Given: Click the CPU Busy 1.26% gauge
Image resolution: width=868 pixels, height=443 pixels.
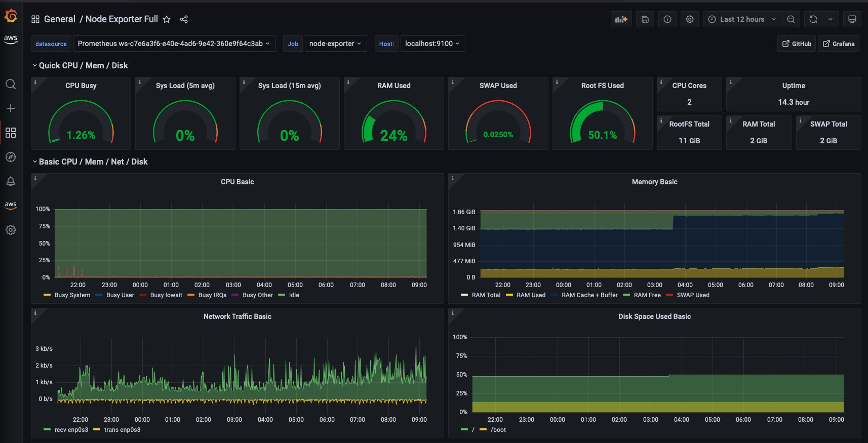Looking at the screenshot, I should pos(81,122).
